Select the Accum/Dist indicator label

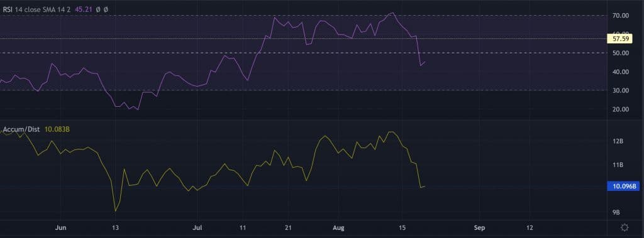click(21, 129)
